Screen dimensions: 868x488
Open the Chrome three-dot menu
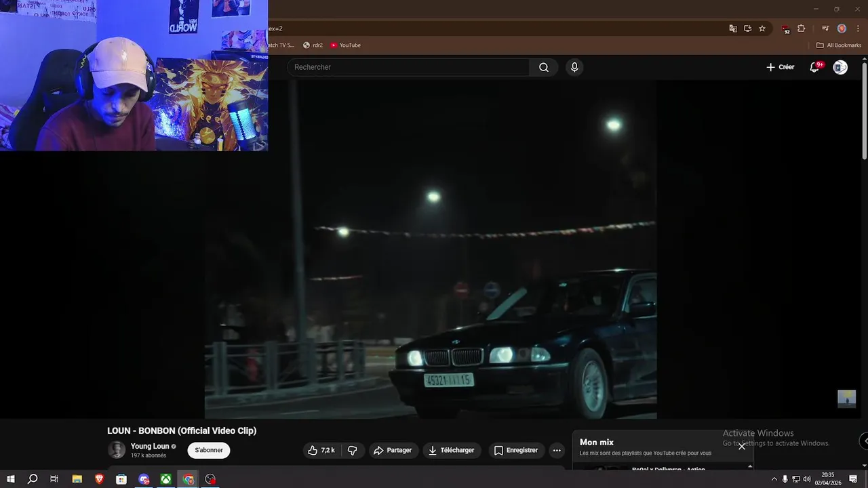coord(858,28)
